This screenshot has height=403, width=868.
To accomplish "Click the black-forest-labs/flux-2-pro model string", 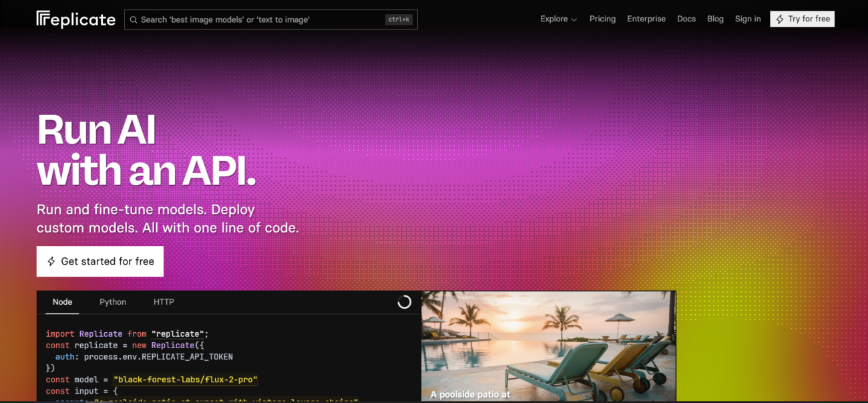I will pyautogui.click(x=185, y=380).
